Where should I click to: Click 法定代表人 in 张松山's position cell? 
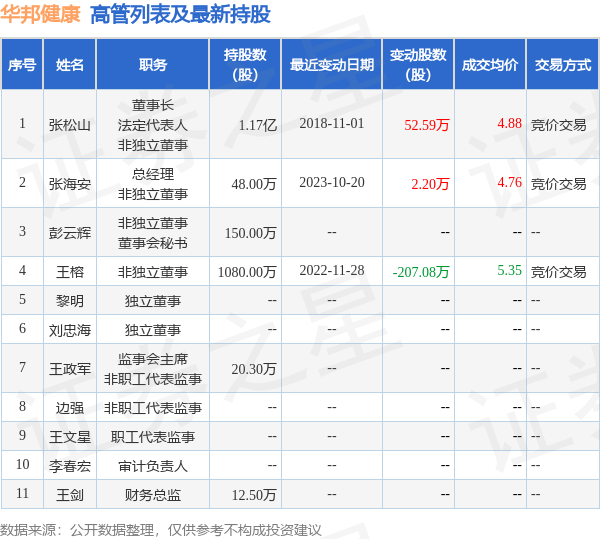click(153, 125)
